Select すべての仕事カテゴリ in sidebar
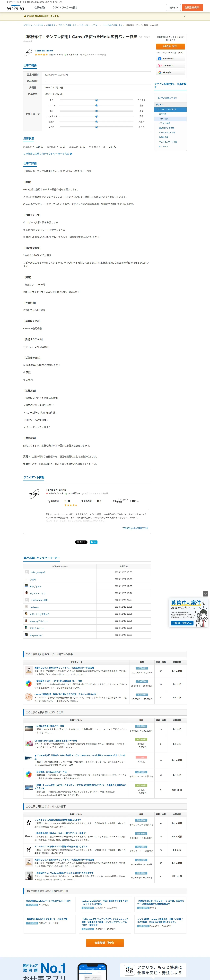 click(x=167, y=98)
